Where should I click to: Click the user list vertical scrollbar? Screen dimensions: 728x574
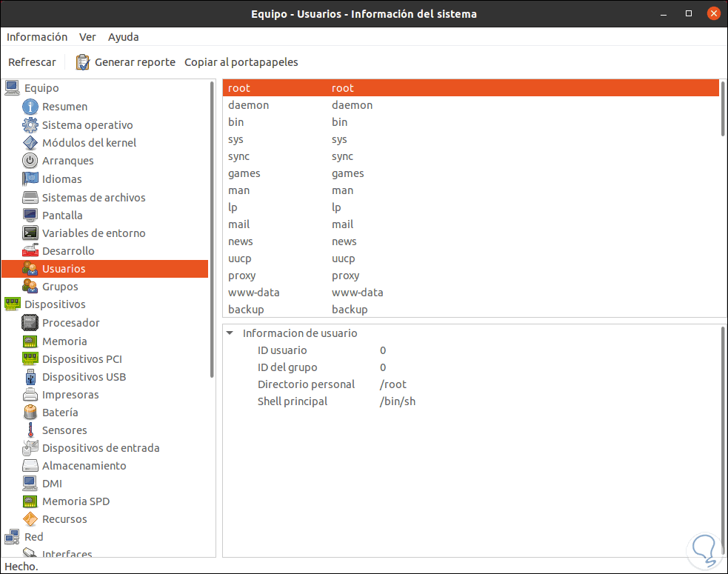[723, 109]
